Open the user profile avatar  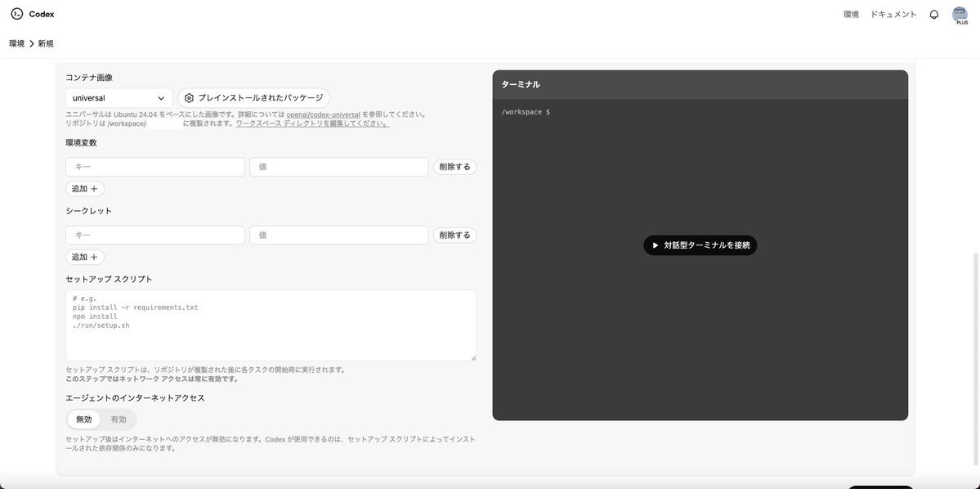960,15
